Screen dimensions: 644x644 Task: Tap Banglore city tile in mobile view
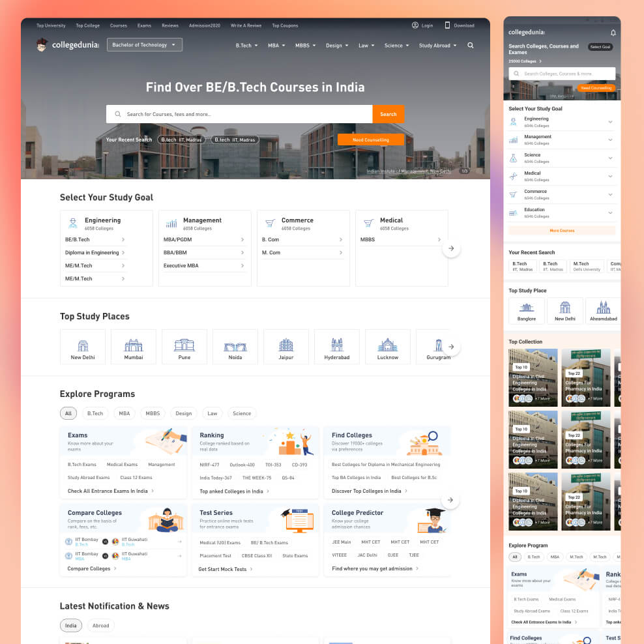[527, 311]
